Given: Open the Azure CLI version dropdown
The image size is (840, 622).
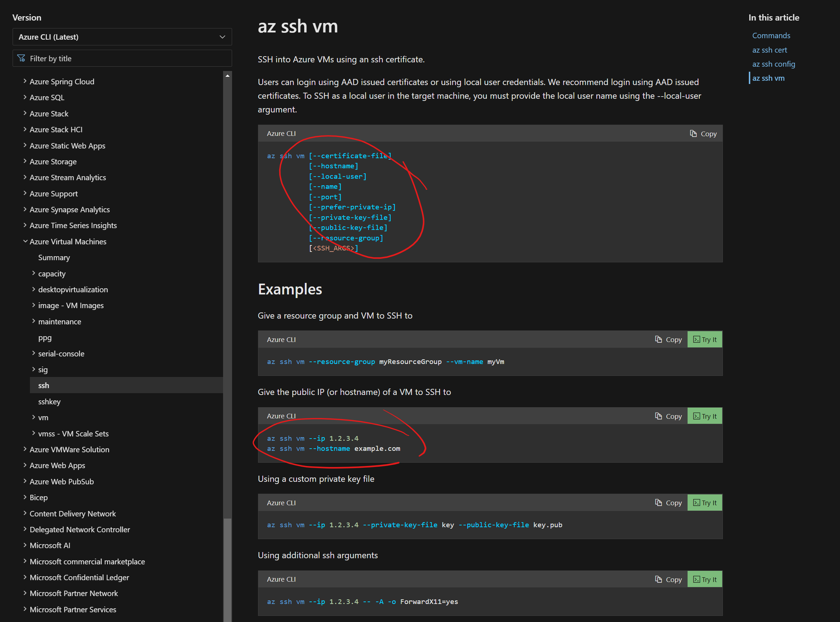Looking at the screenshot, I should (122, 37).
